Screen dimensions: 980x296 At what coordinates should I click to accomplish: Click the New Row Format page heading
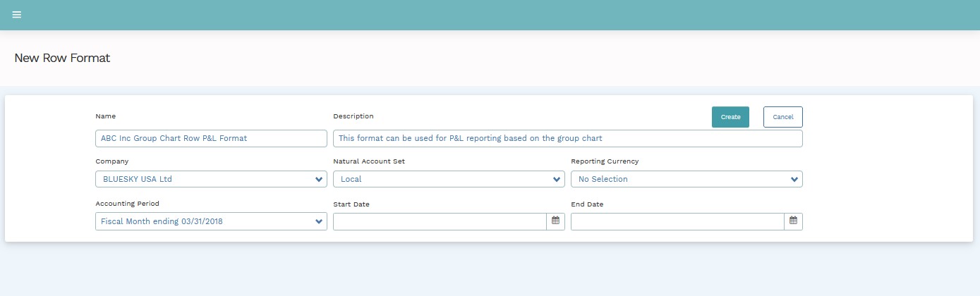click(62, 58)
